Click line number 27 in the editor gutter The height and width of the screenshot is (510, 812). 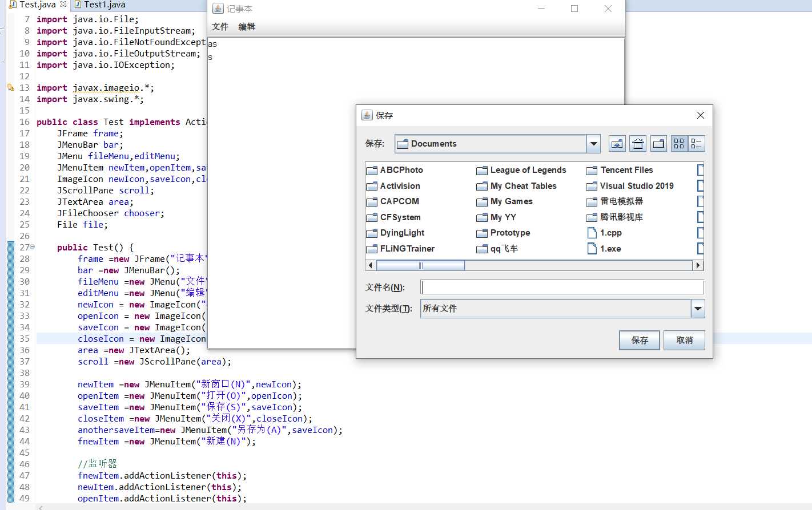[24, 247]
